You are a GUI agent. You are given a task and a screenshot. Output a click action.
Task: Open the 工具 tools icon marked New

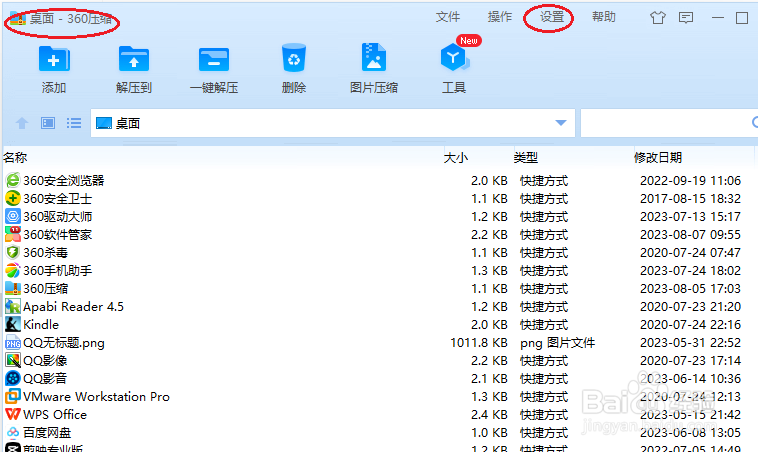(454, 58)
